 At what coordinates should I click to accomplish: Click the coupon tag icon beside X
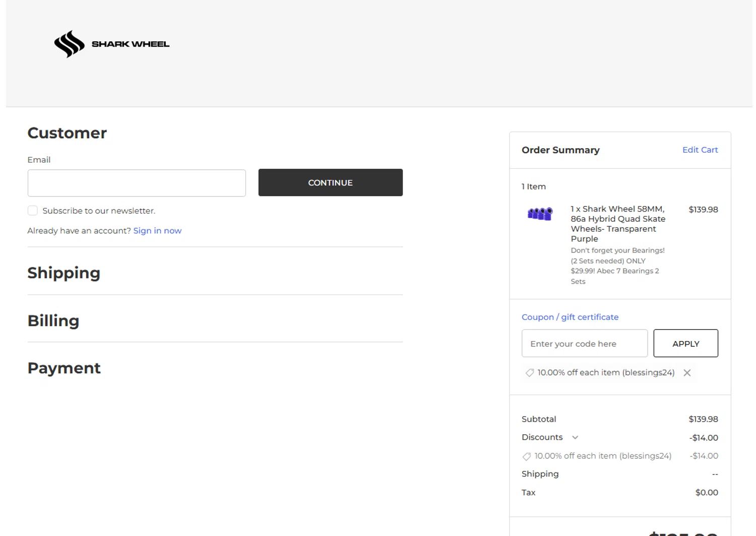[529, 373]
